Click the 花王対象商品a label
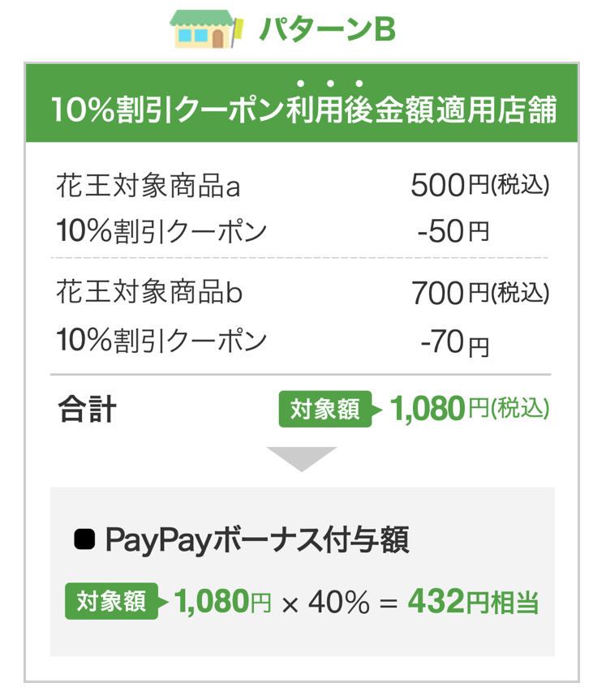This screenshot has width=606, height=700. 148,186
